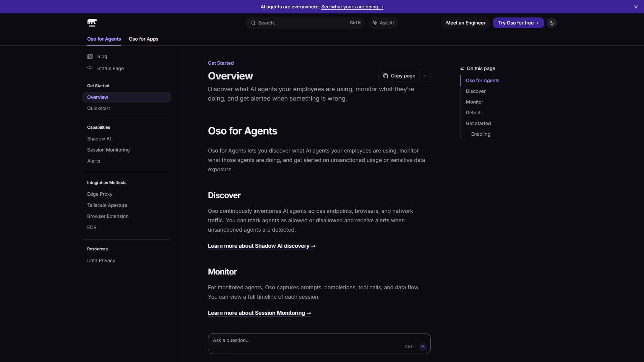The width and height of the screenshot is (644, 362).
Task: Click the Ask AI sparkle icon
Action: point(375,23)
